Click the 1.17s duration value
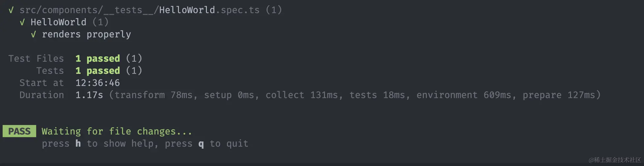This screenshot has height=166, width=644. [x=89, y=95]
